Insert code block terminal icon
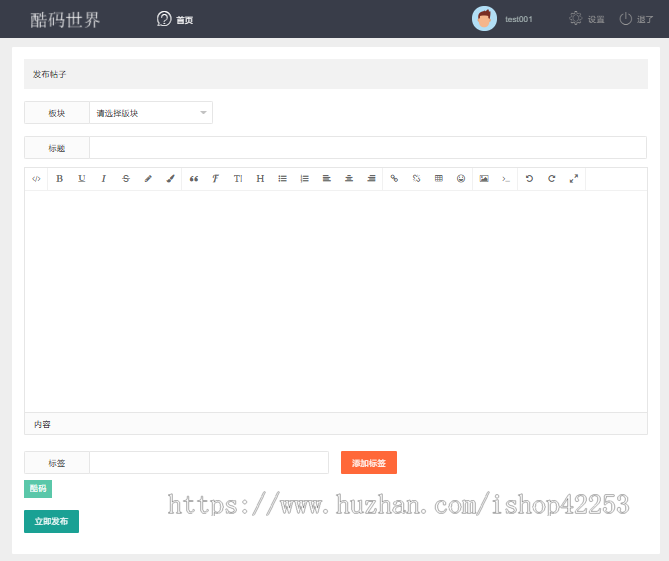 506,179
